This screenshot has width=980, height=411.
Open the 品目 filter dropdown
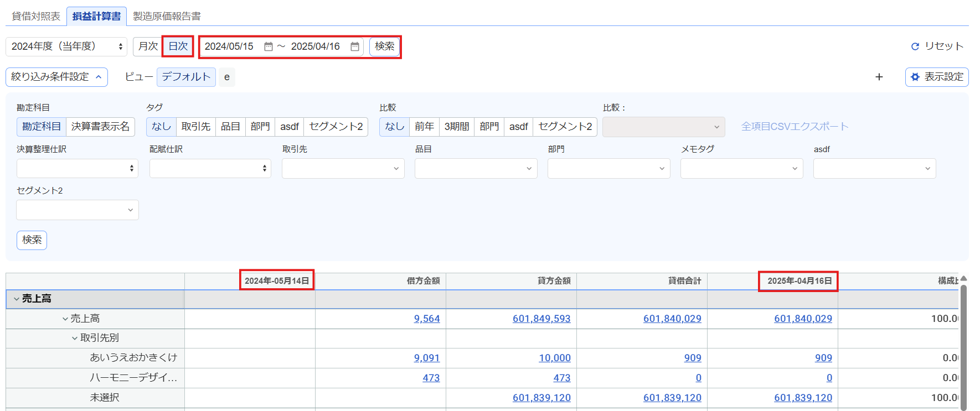[476, 168]
